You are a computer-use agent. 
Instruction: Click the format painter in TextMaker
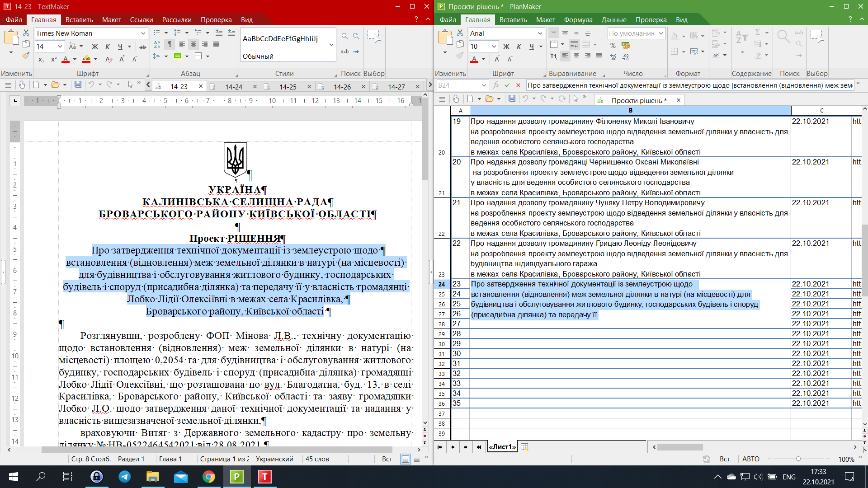26,56
